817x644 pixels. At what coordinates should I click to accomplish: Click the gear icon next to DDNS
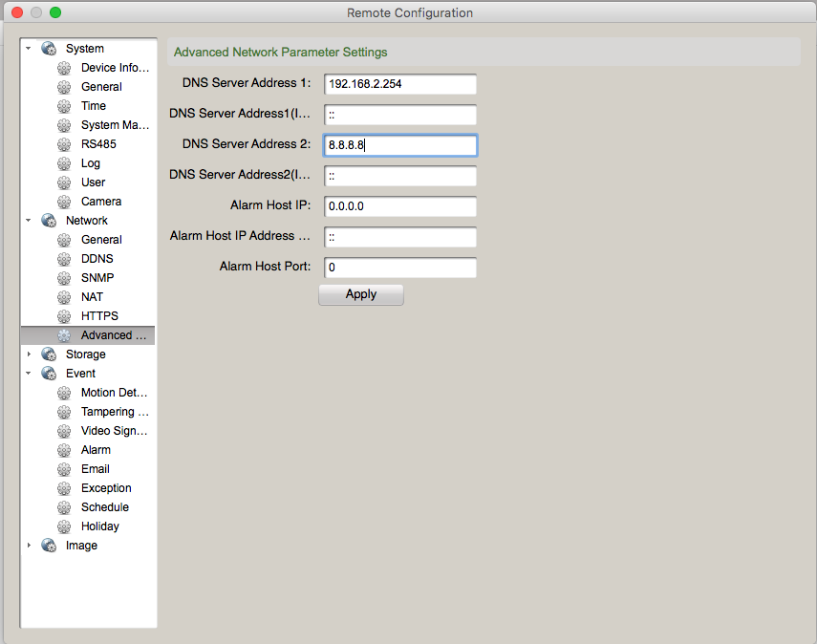[x=64, y=259]
